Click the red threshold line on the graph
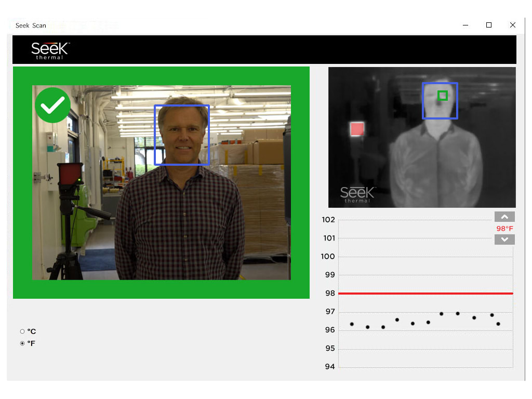Screen dimensions: 532x399 tap(425, 294)
